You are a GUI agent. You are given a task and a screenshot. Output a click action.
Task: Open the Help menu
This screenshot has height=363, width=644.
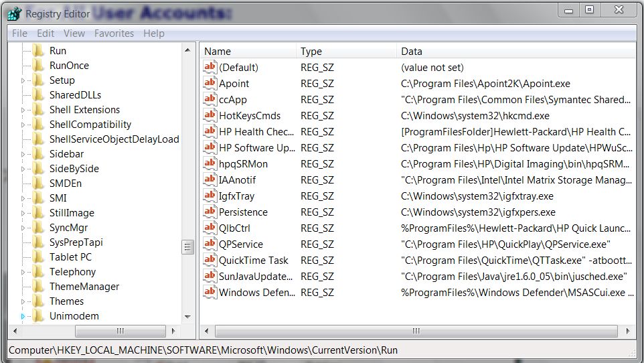[154, 33]
